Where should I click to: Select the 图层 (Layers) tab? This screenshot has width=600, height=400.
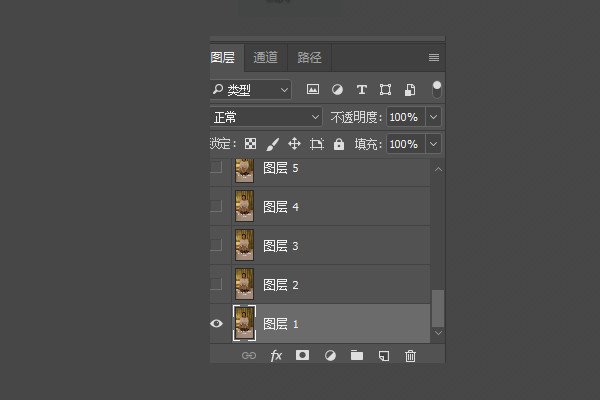(225, 57)
